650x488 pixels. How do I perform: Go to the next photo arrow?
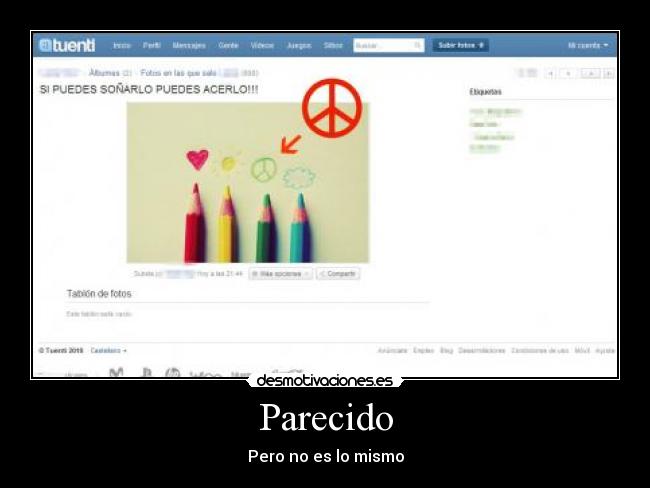591,74
